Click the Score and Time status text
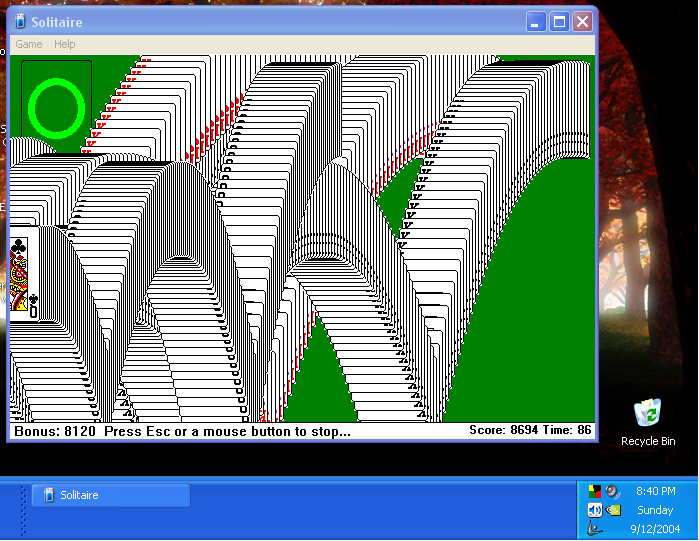This screenshot has width=699, height=541. (530, 430)
